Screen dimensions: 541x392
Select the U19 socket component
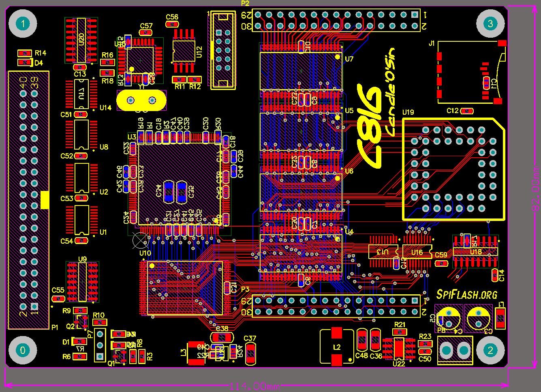453,169
